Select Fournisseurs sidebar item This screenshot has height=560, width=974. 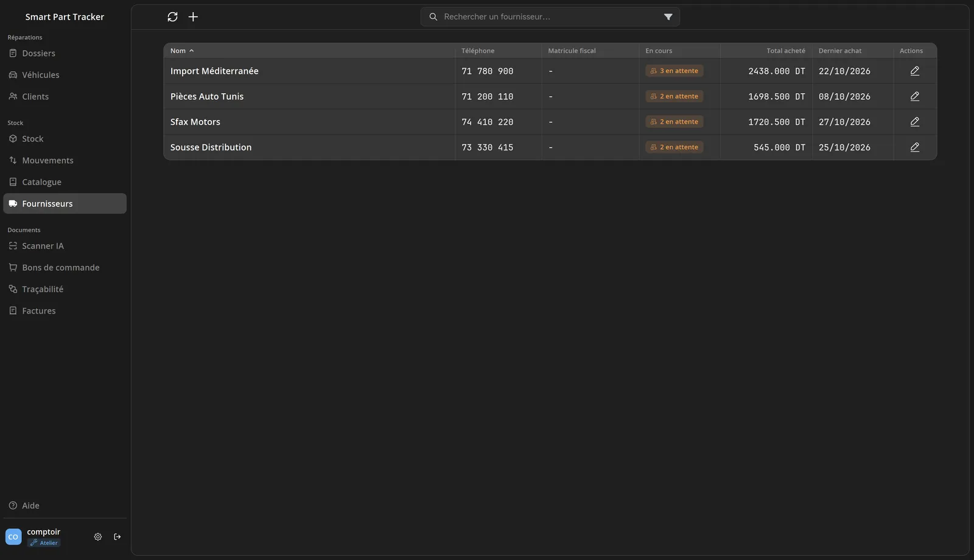pyautogui.click(x=65, y=204)
